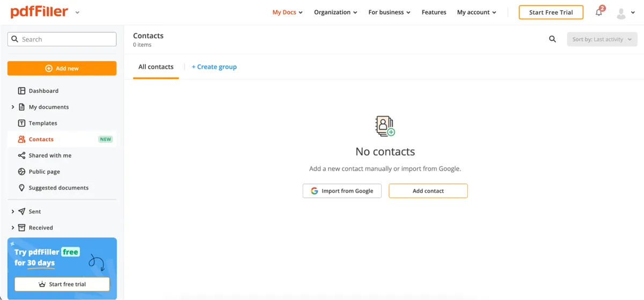
Task: Click the Add contact button
Action: 428,191
